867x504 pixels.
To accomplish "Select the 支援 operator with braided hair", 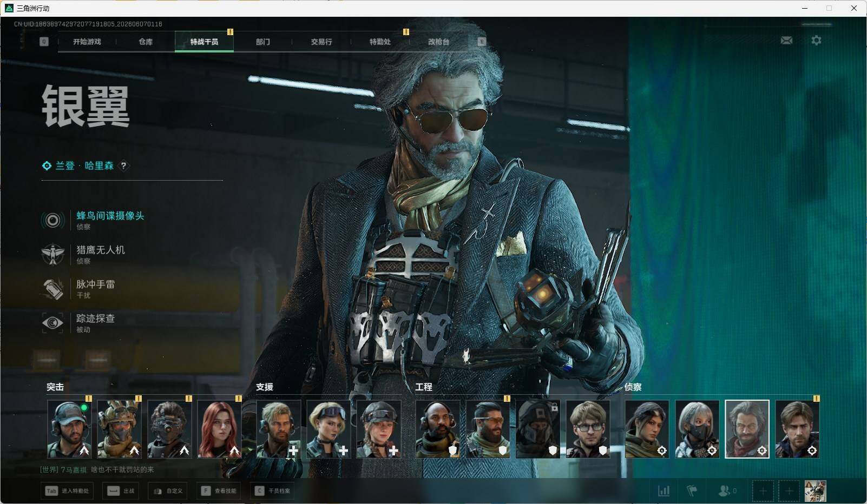I will 379,429.
